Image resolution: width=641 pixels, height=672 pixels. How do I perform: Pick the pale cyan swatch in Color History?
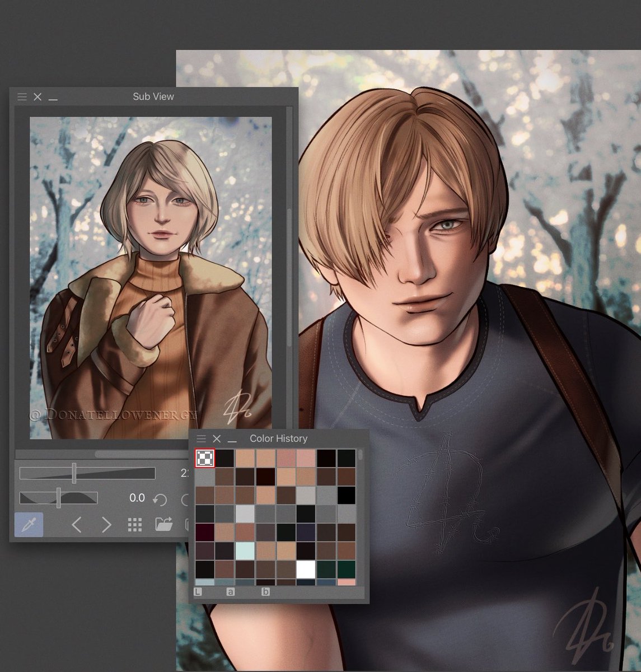click(x=245, y=550)
